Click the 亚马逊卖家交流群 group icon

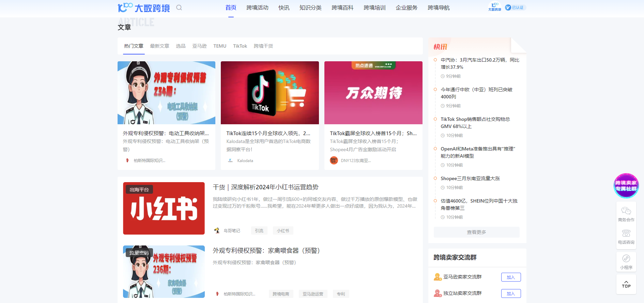(438, 277)
